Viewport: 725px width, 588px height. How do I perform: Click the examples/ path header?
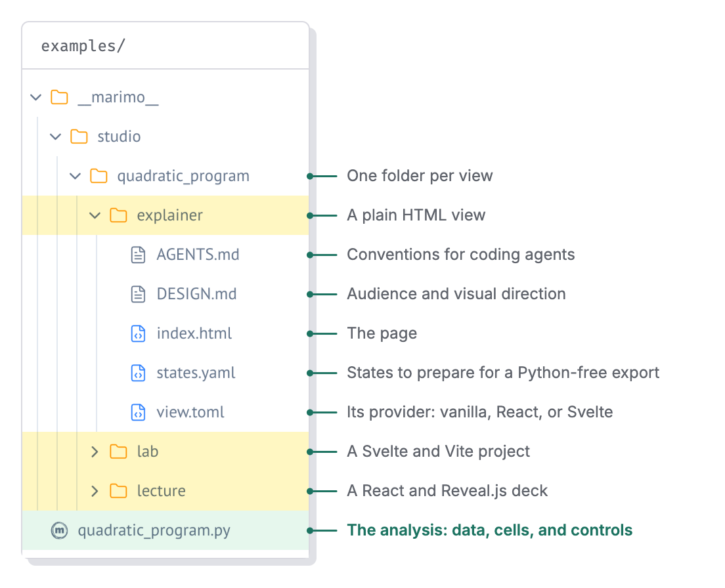pos(83,46)
